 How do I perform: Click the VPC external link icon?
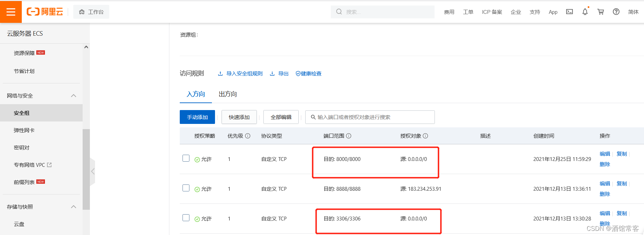(49, 165)
